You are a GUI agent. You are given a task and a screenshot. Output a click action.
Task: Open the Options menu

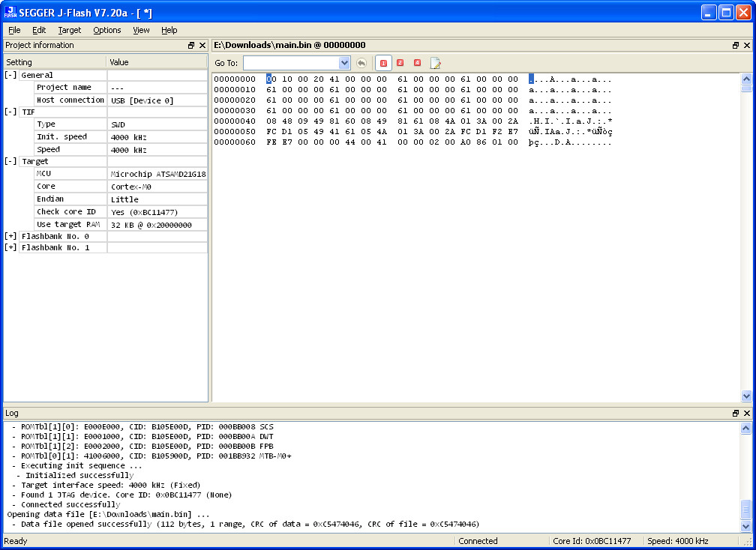click(107, 30)
